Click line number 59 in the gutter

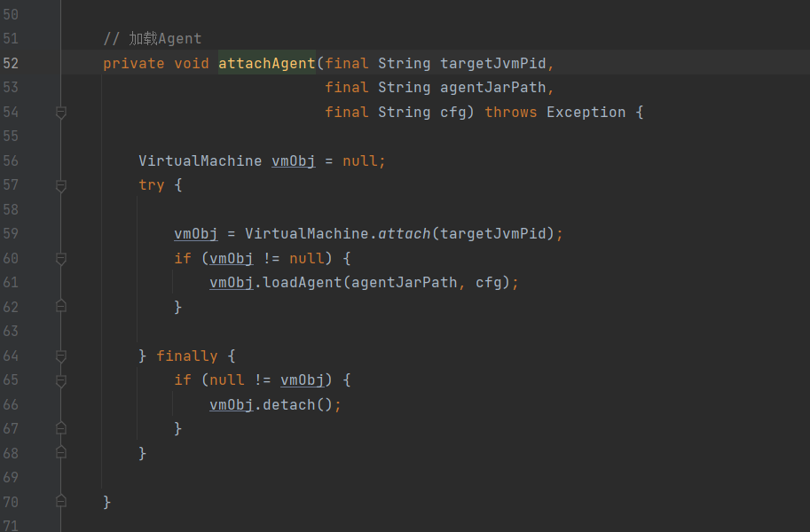click(x=11, y=234)
